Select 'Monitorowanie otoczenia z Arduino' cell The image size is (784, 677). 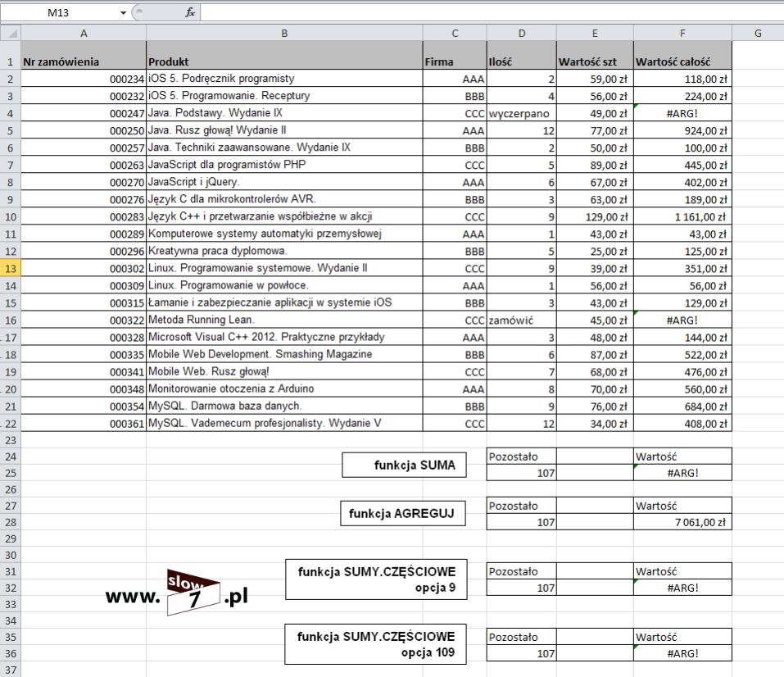point(284,389)
